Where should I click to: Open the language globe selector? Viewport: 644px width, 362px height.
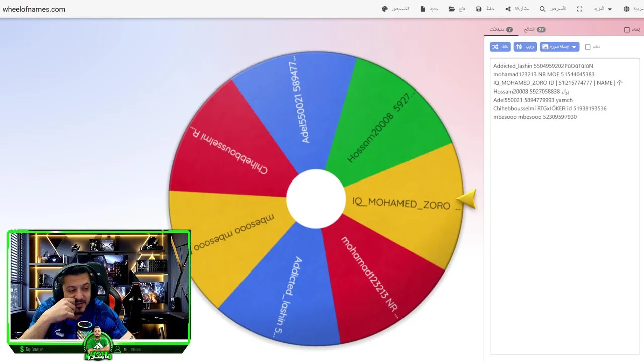coord(633,9)
